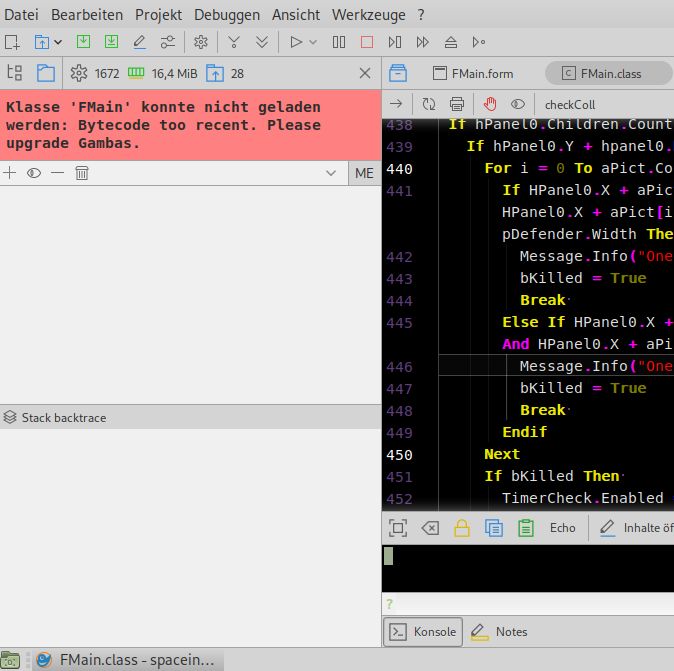
Task: Open the Projekt menu
Action: tap(158, 15)
